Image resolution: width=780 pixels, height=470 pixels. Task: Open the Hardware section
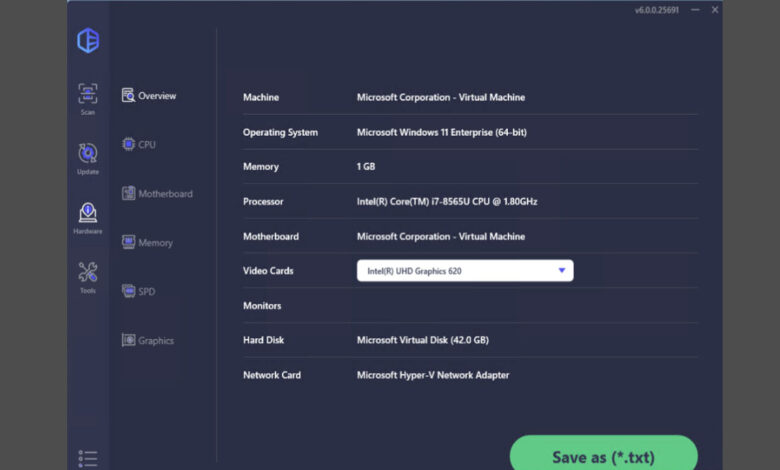coord(88,218)
